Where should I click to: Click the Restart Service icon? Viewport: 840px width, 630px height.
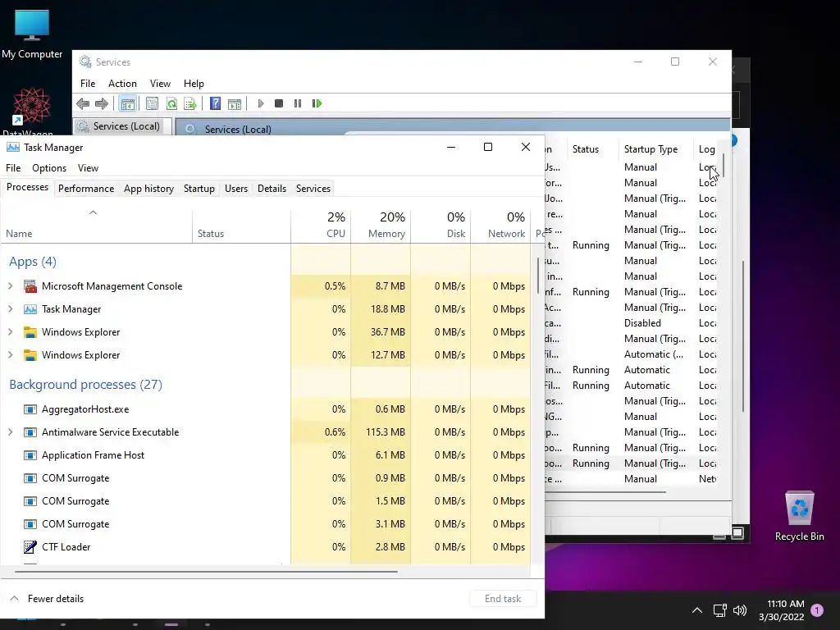click(317, 103)
